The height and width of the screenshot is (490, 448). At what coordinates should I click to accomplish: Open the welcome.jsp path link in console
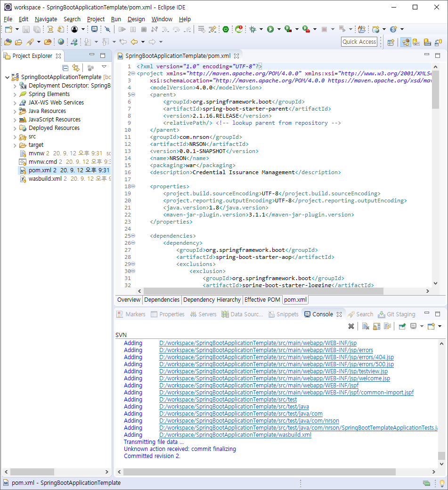coord(275,378)
